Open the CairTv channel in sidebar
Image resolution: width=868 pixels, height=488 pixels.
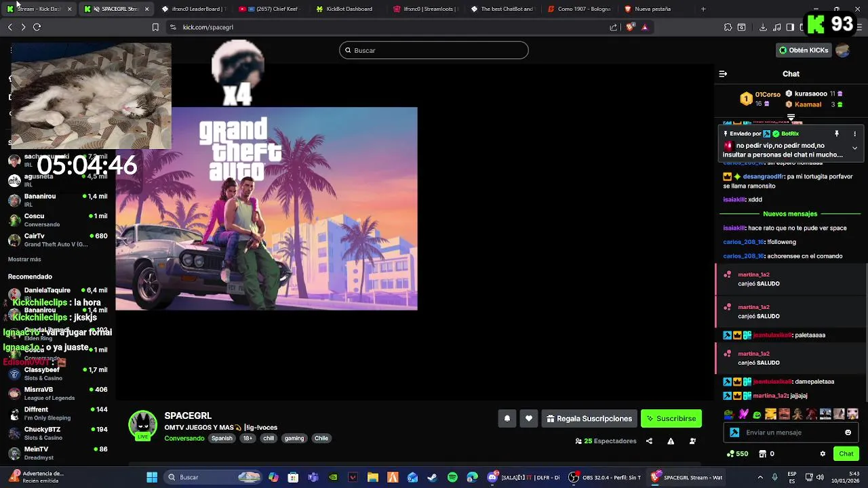[58, 240]
